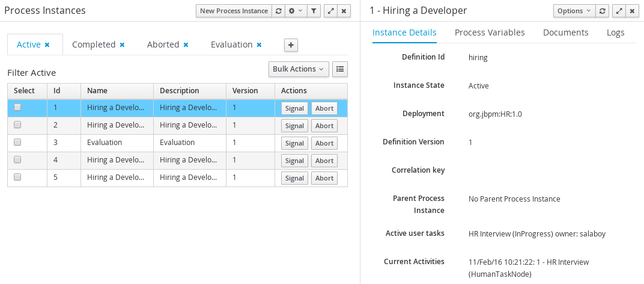Switch to the Process Variables tab

tap(490, 32)
